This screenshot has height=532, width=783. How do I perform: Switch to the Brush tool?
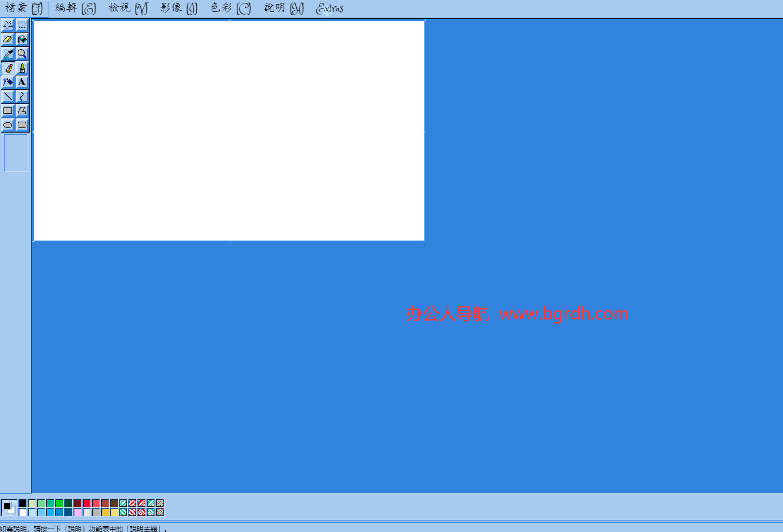[22, 68]
